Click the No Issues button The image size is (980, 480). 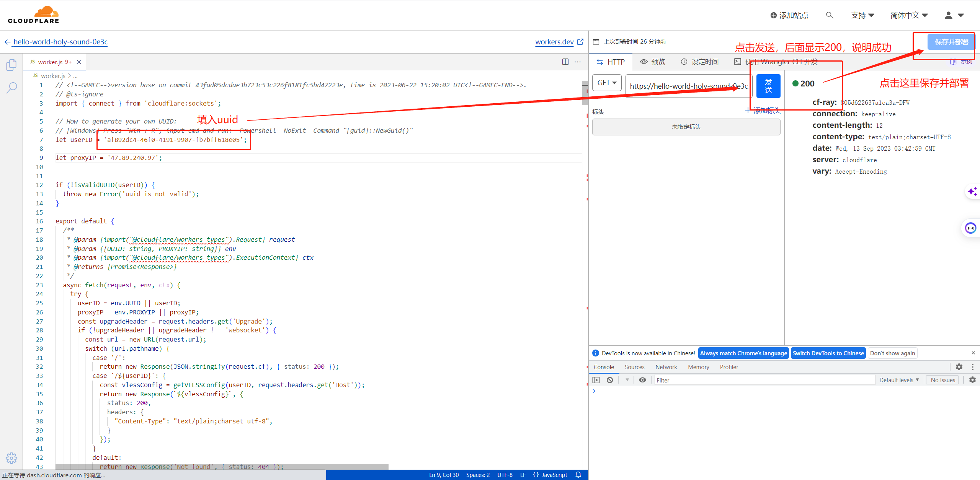point(942,380)
